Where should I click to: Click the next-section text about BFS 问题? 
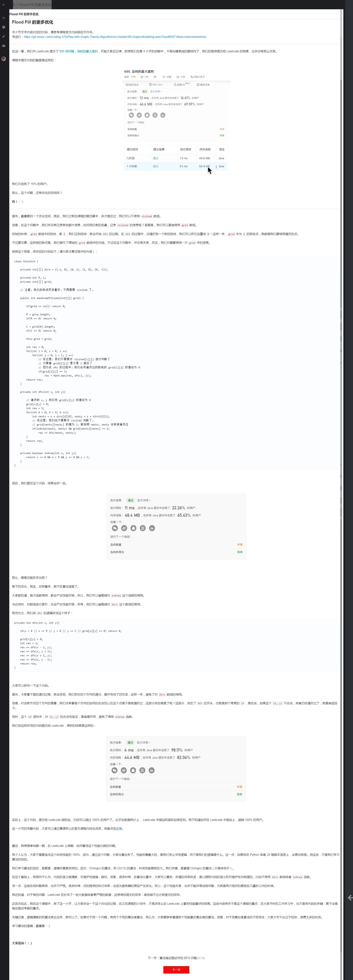176,958
